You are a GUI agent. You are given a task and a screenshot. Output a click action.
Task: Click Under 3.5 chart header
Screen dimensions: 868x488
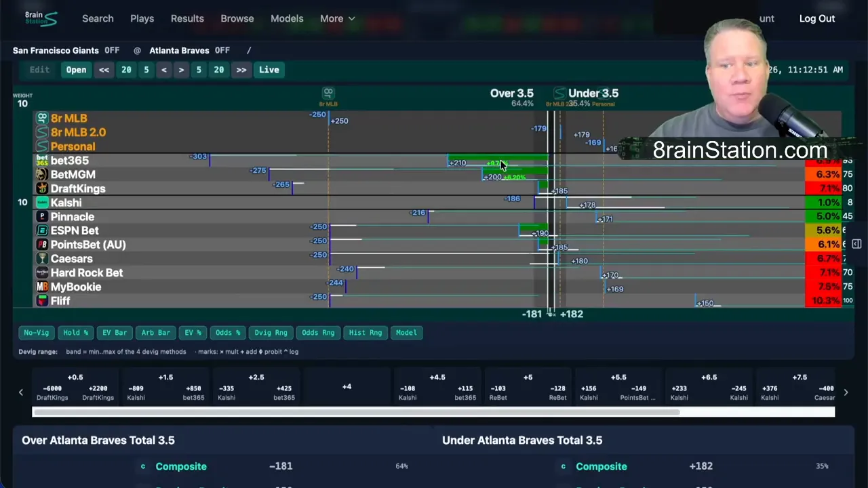[593, 94]
